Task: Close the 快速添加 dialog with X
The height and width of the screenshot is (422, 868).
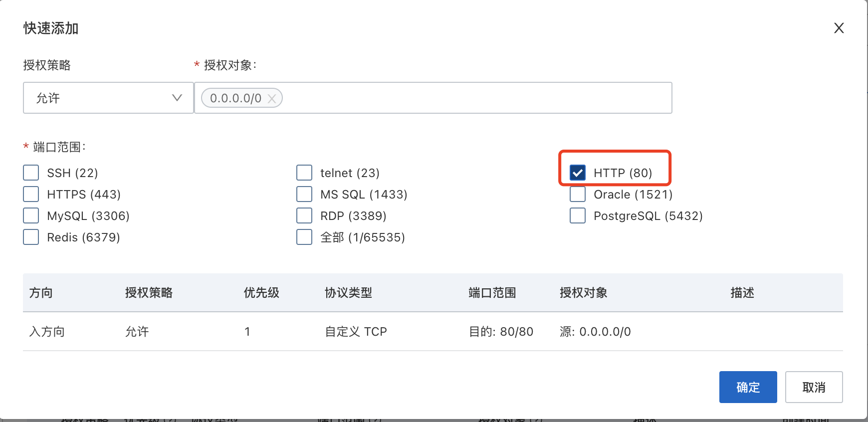Action: click(839, 28)
